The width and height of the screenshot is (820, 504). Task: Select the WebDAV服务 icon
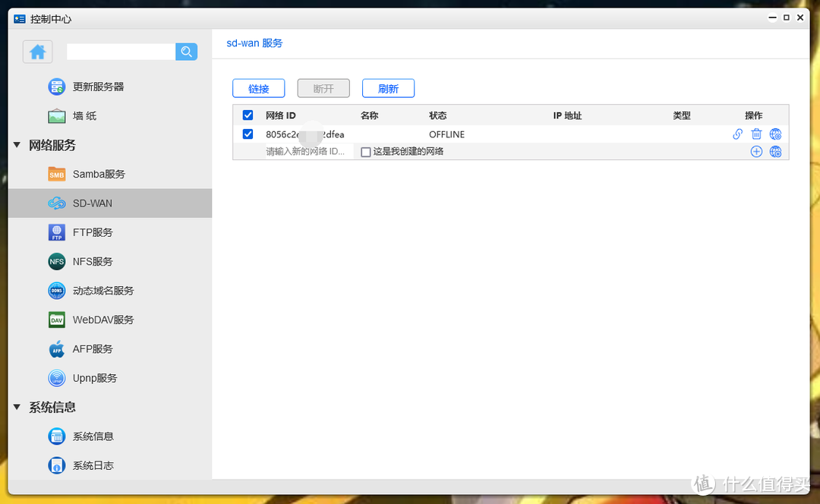(x=56, y=320)
